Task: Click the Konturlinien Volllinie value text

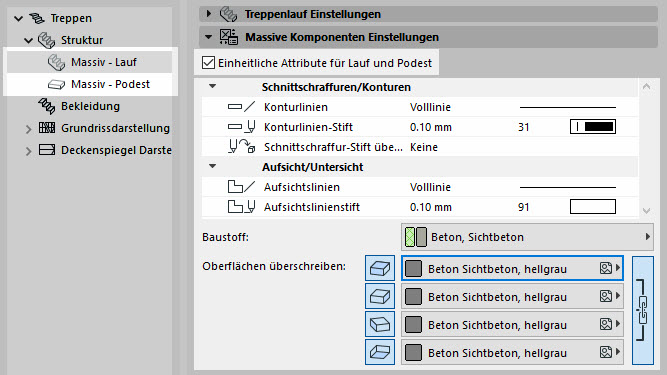Action: coord(430,107)
